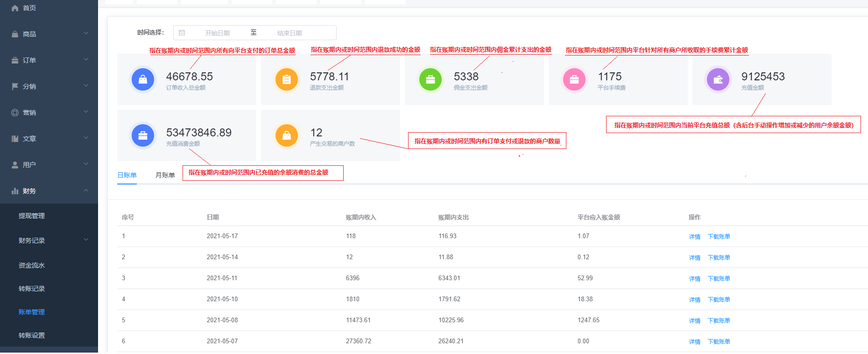Click the purple recharge amount wallet icon
Viewport: 868px width, 354px height.
[x=718, y=80]
